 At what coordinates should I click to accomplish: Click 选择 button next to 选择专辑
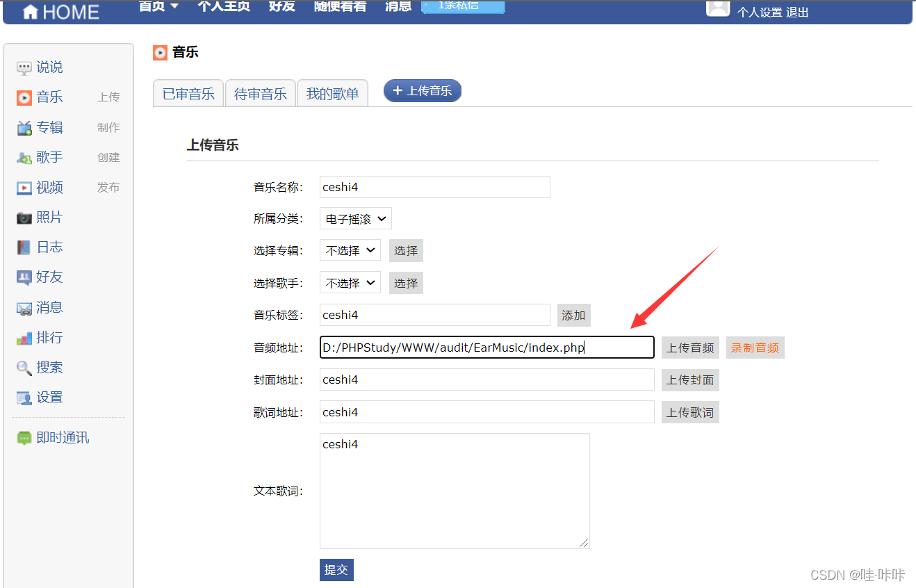coord(406,250)
